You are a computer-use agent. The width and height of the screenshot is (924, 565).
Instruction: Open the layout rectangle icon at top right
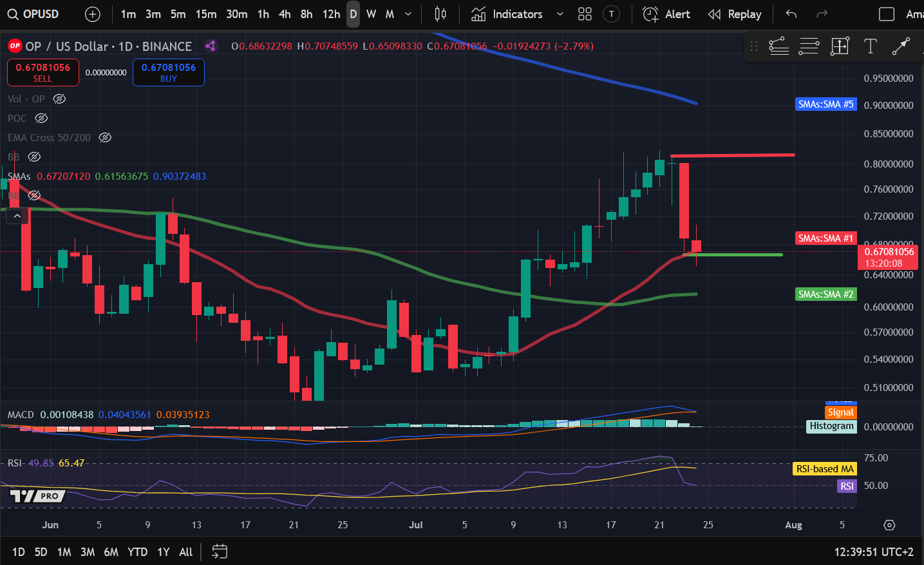coord(887,14)
